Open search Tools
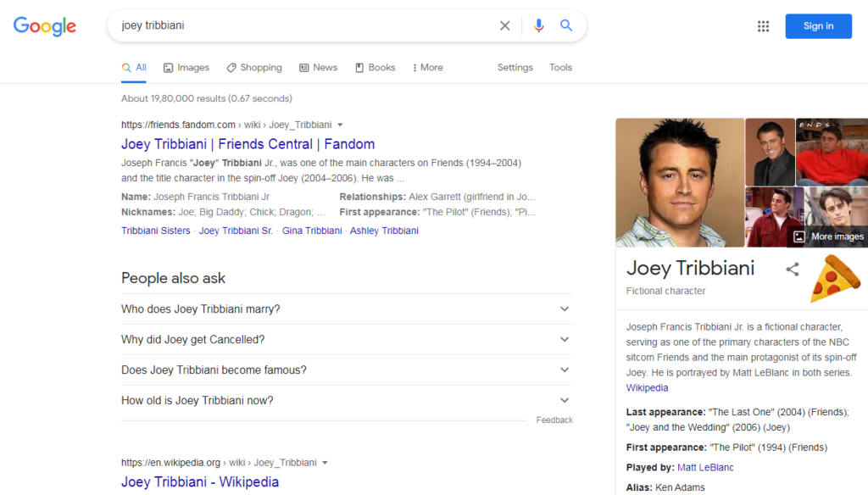 [x=561, y=68]
